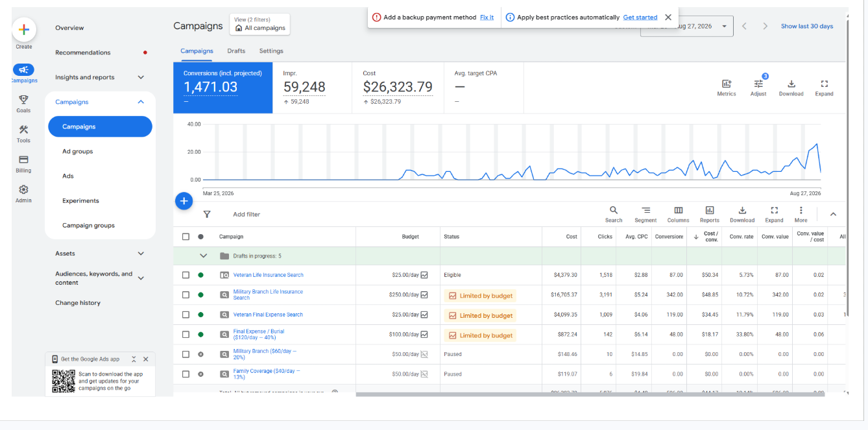Expand the Assets section
Screen dimensions: 868x430
pos(141,254)
